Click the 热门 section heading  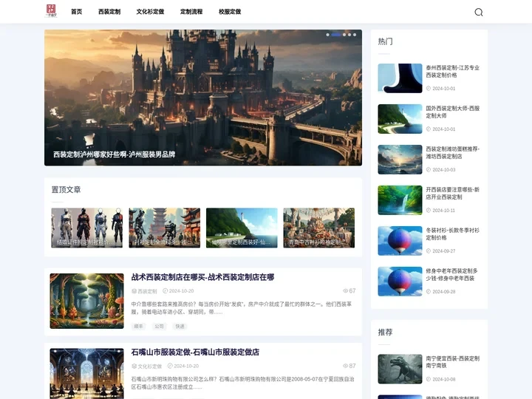point(386,41)
